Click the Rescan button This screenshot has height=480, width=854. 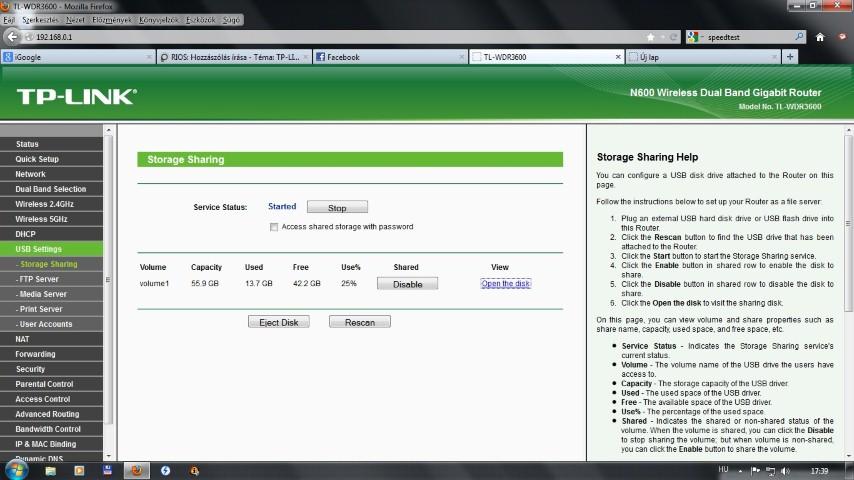click(359, 322)
